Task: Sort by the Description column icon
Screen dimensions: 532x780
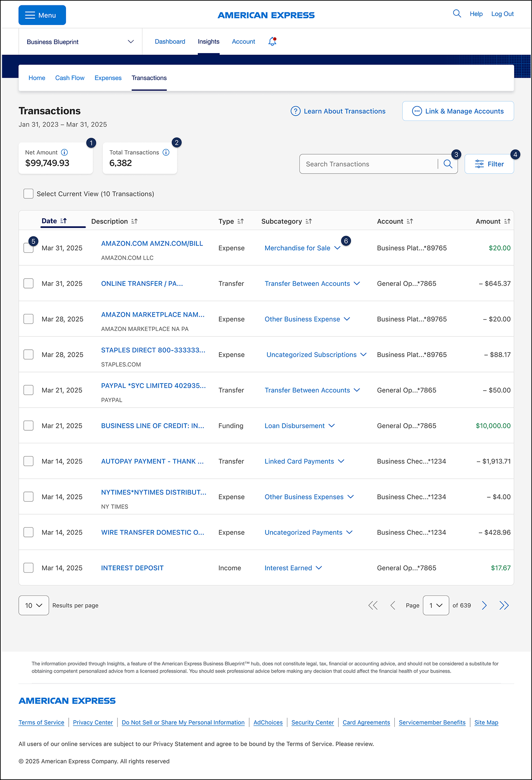Action: pos(134,221)
